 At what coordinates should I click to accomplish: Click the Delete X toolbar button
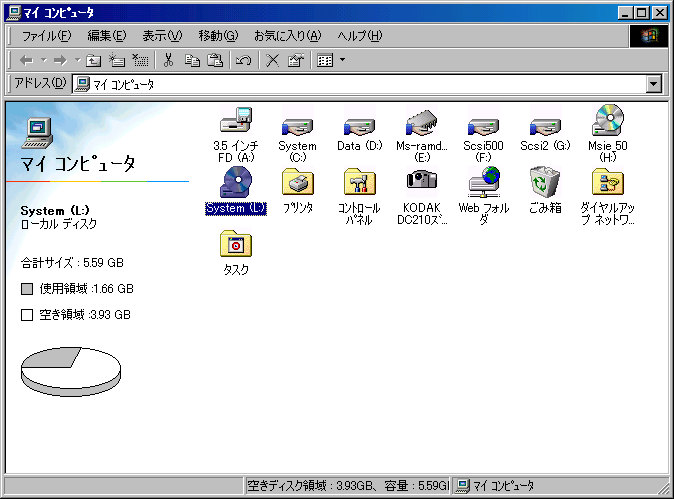(x=272, y=60)
